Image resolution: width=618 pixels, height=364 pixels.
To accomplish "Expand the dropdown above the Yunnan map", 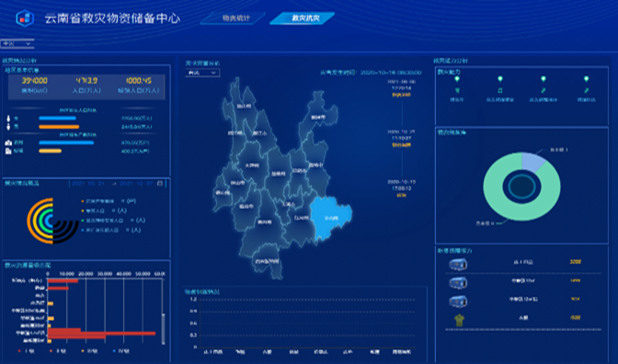I will tap(202, 73).
